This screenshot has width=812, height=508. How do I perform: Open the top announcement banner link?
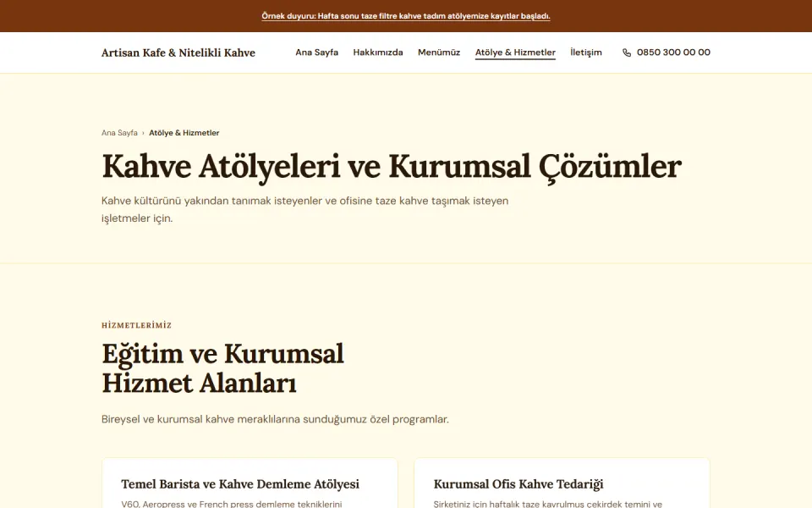pos(405,16)
